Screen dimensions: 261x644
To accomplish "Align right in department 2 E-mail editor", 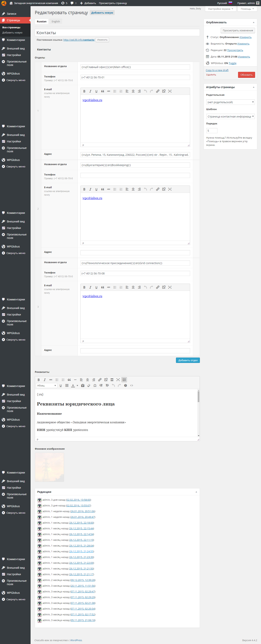I will [x=139, y=189].
